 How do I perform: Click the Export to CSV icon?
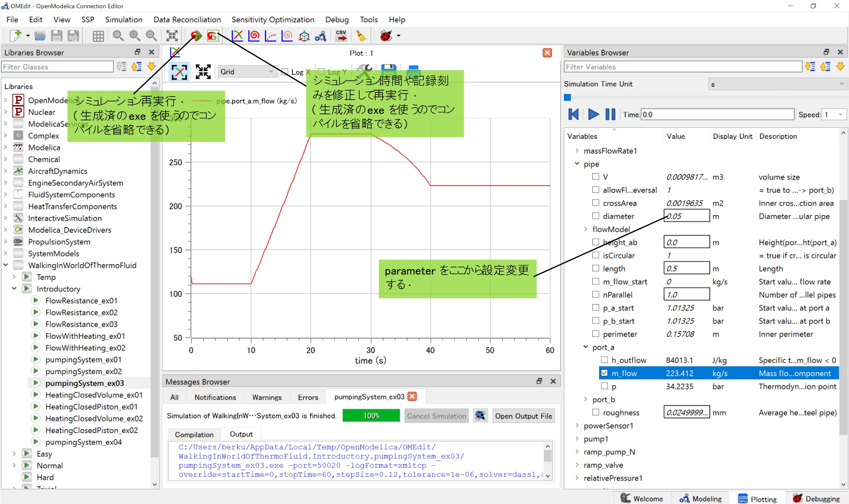[341, 36]
